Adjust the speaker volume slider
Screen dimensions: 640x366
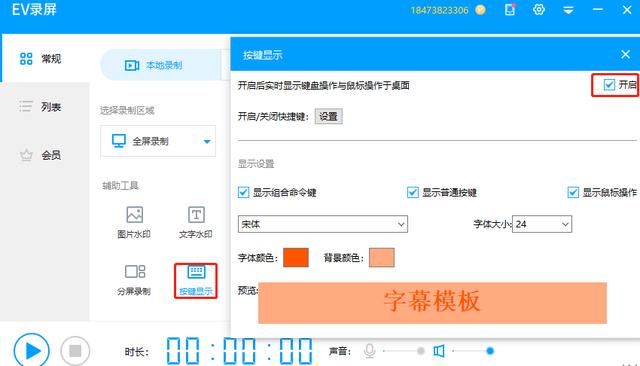coord(473,351)
